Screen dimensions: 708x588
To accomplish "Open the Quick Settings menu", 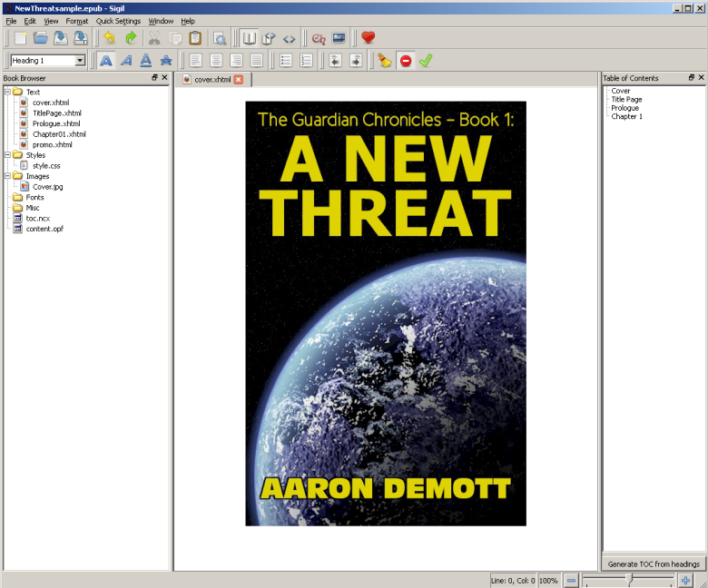I will (x=118, y=21).
